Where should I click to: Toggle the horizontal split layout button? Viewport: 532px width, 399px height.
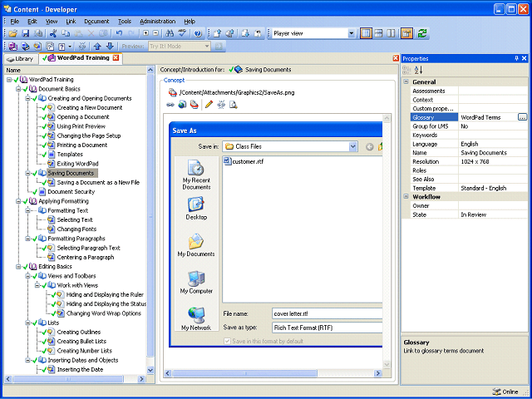tap(379, 33)
